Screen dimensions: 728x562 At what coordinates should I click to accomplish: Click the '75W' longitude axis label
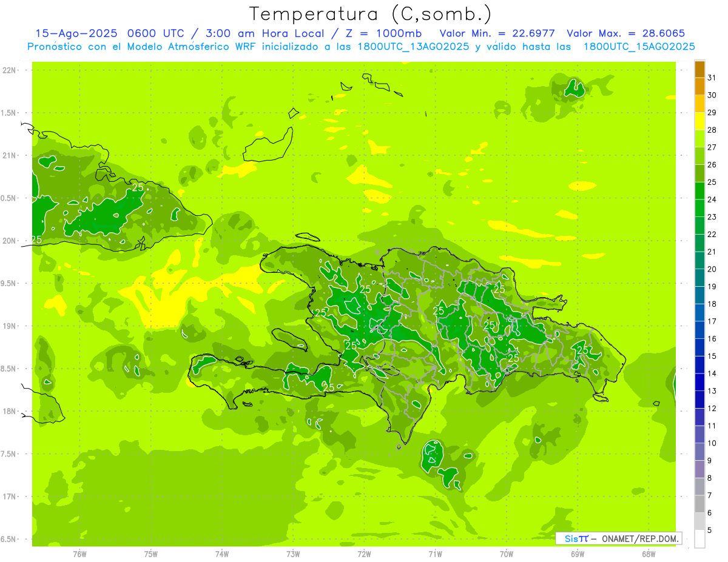(150, 554)
